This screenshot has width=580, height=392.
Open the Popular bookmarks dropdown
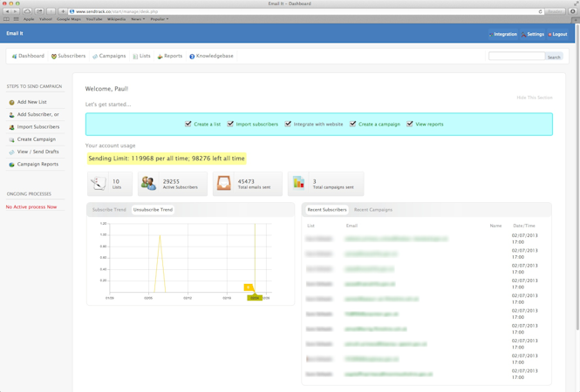160,19
